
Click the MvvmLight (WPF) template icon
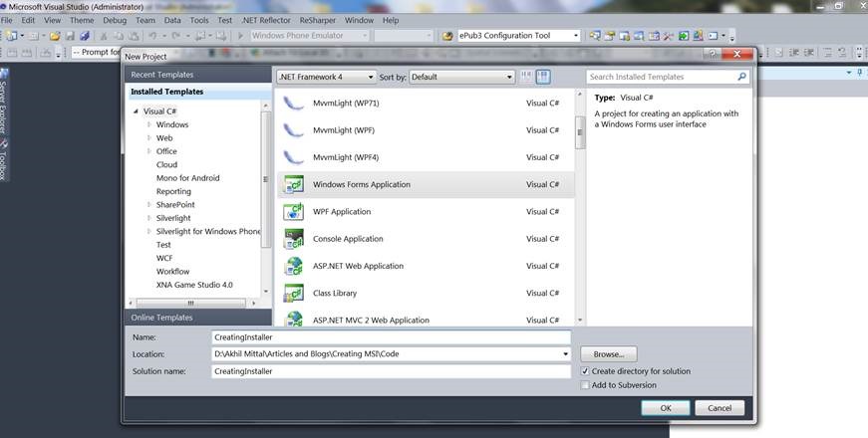tap(294, 130)
